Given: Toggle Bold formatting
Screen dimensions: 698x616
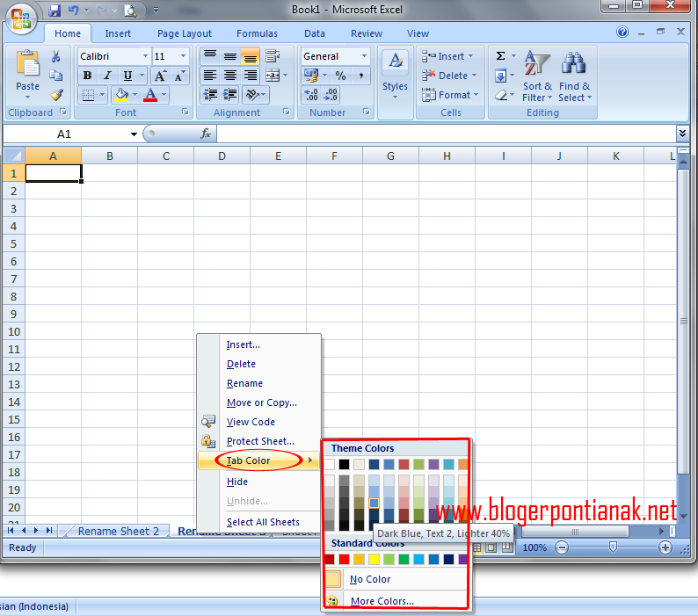Looking at the screenshot, I should 88,76.
